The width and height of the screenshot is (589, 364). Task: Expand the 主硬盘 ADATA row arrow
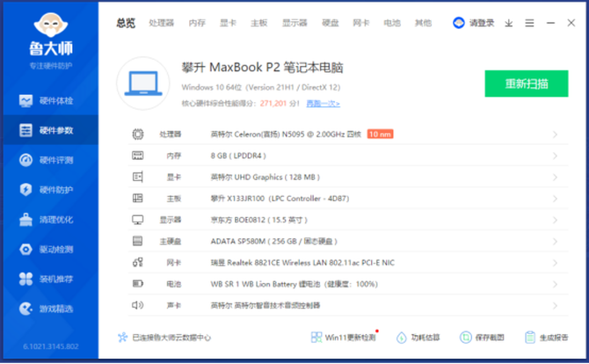pos(555,241)
